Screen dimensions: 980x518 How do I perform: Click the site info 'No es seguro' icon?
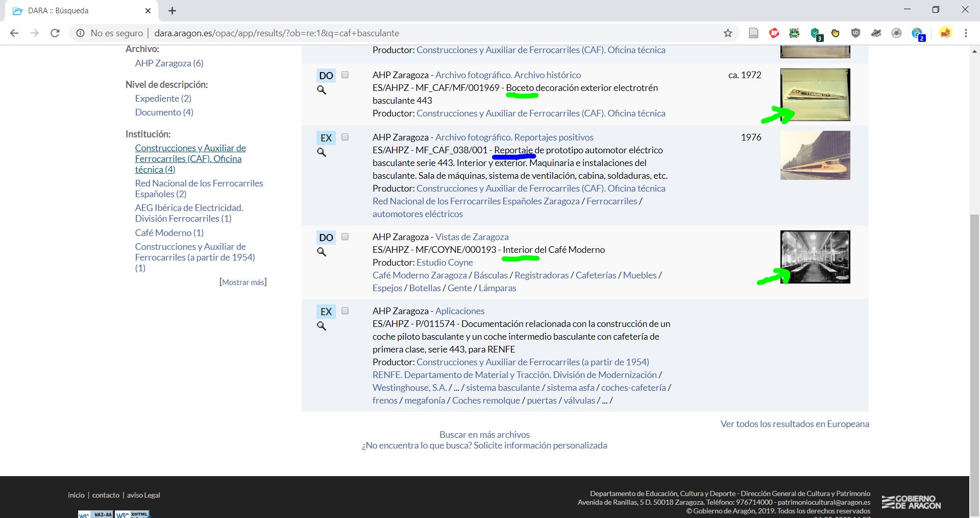[80, 33]
